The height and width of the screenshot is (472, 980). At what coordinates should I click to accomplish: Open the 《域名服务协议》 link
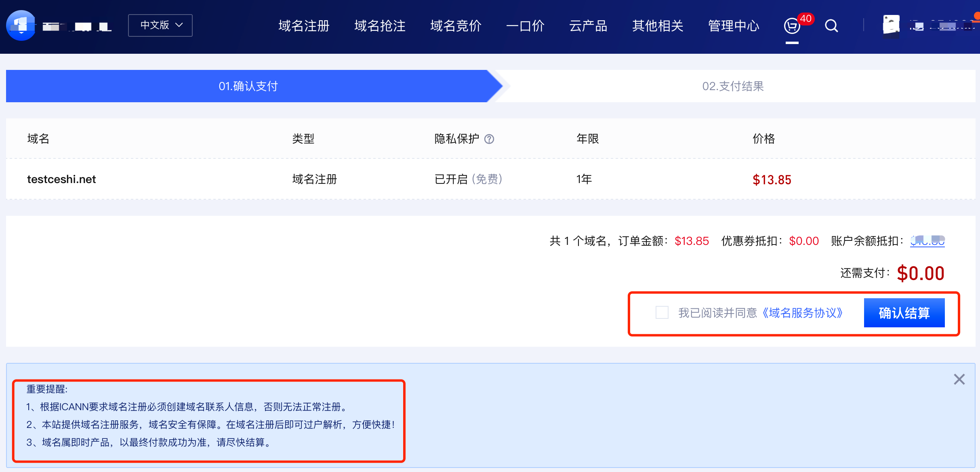pos(802,313)
